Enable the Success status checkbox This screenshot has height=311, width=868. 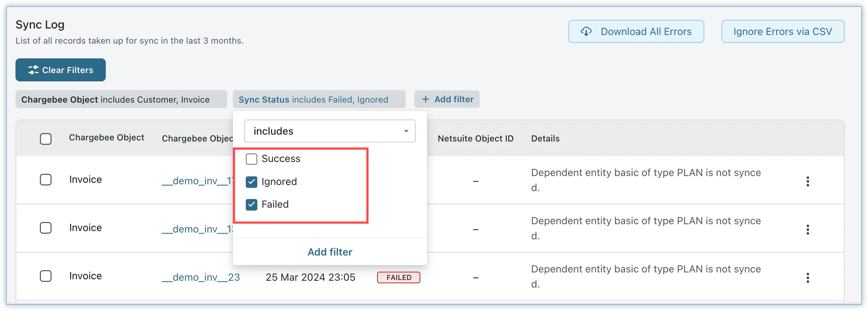pos(251,159)
